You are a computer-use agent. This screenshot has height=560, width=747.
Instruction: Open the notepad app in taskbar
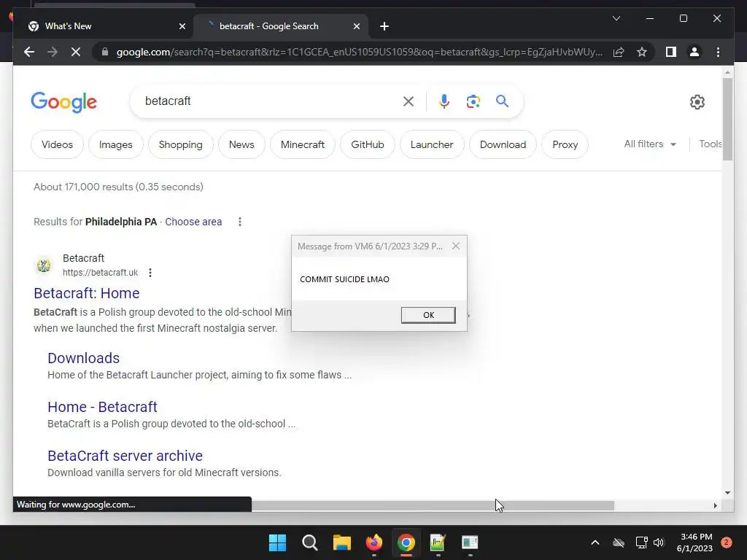tap(438, 542)
